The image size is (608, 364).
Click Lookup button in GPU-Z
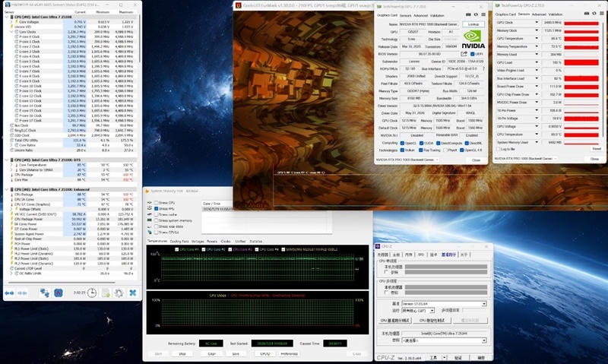click(x=473, y=24)
